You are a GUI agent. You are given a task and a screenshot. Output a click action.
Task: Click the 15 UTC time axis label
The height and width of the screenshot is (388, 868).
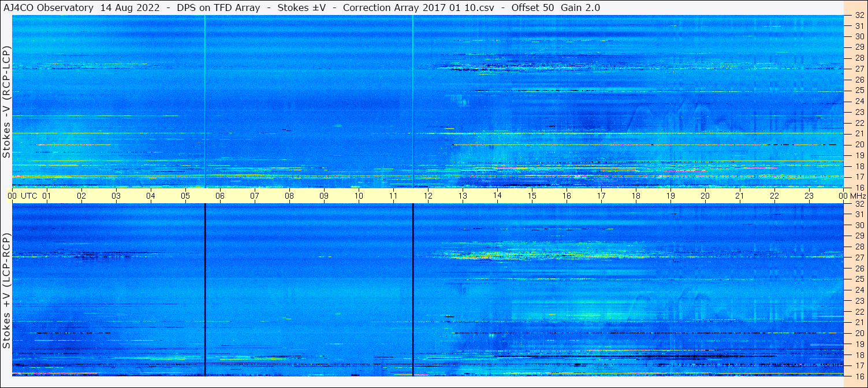point(532,196)
